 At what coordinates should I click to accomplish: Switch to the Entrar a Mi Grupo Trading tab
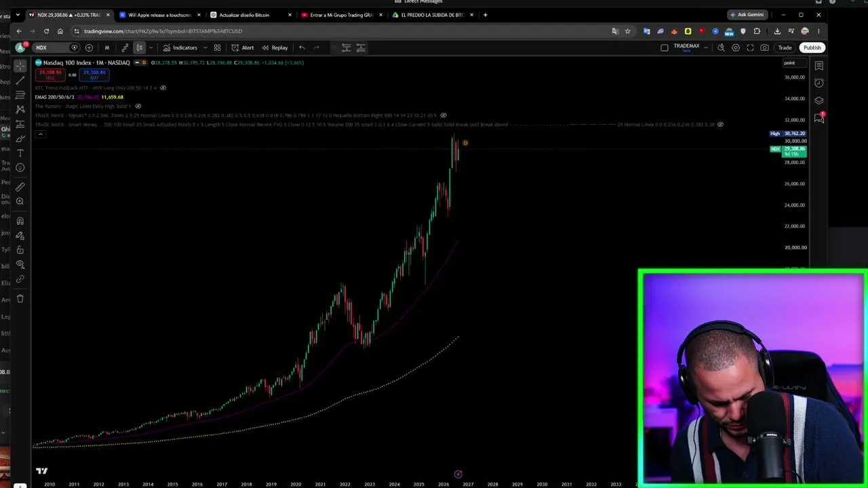(341, 15)
